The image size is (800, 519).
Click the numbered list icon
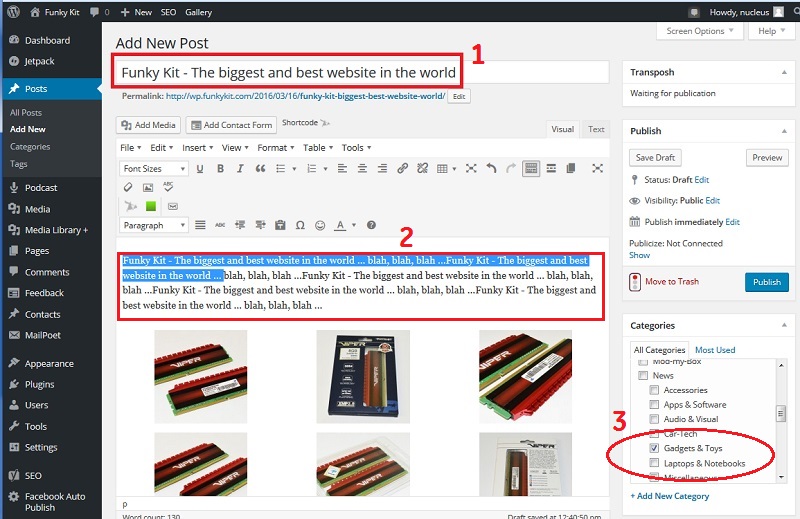[x=311, y=168]
